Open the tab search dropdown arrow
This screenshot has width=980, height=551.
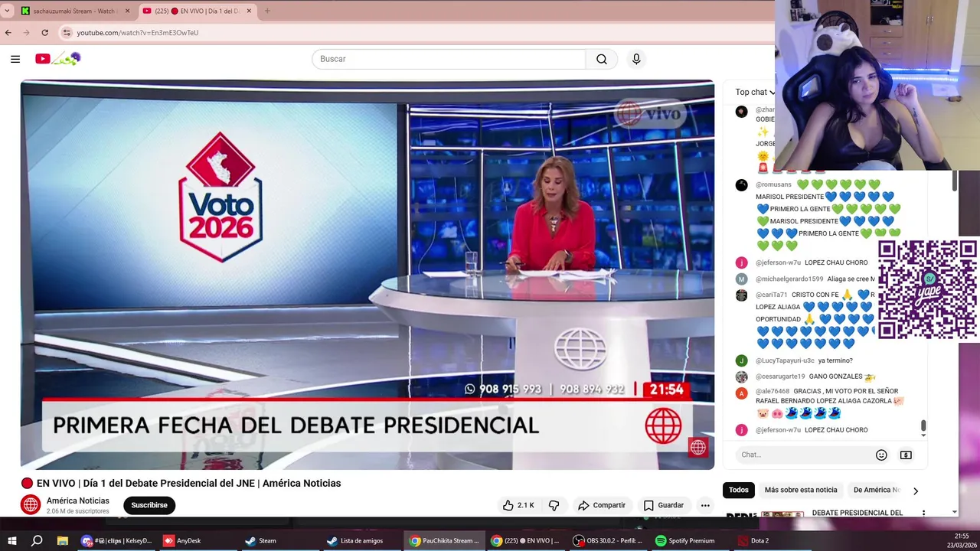(7, 11)
